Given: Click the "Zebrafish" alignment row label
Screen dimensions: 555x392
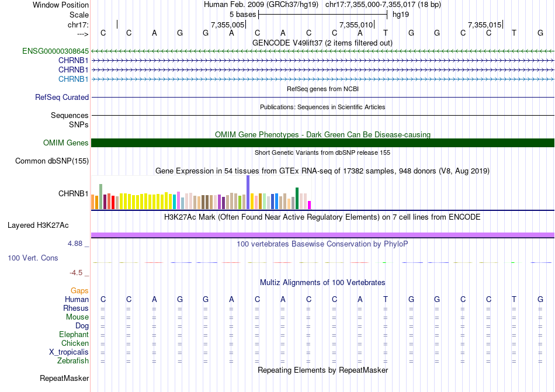Looking at the screenshot, I should pyautogui.click(x=73, y=361).
